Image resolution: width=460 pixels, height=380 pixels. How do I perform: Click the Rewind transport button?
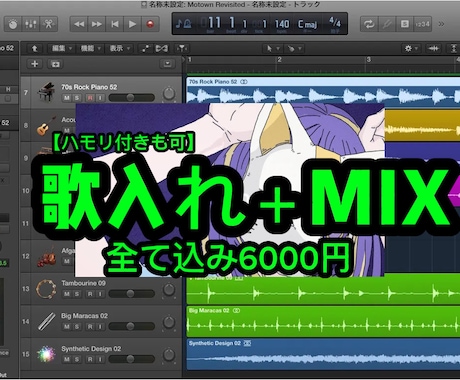click(79, 24)
